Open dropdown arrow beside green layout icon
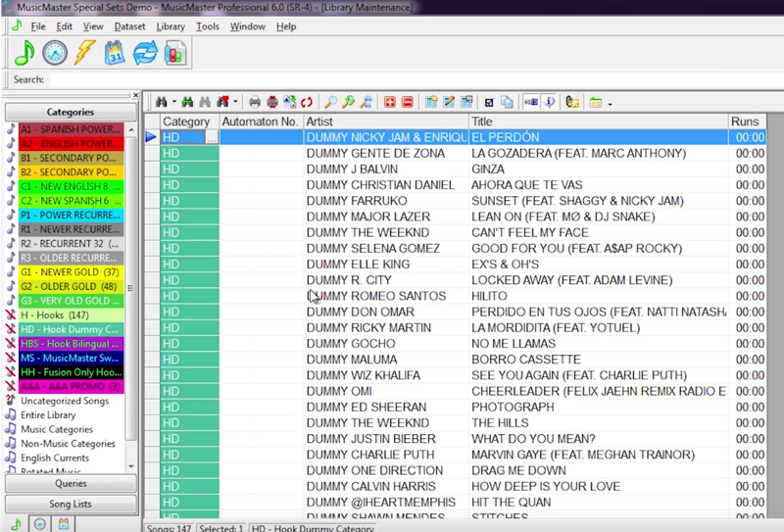This screenshot has width=784, height=532. 610,104
